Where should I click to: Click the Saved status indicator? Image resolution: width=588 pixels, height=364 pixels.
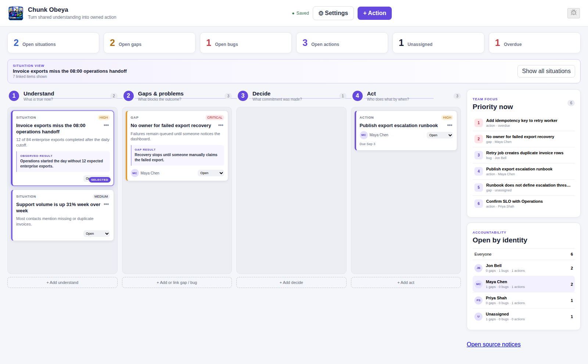(300, 13)
